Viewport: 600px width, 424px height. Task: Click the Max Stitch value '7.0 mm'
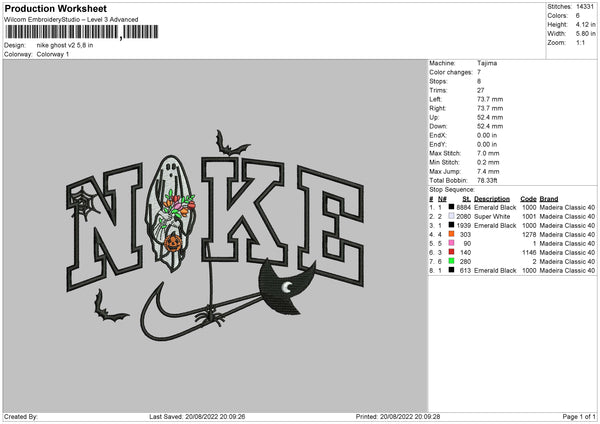coord(488,153)
